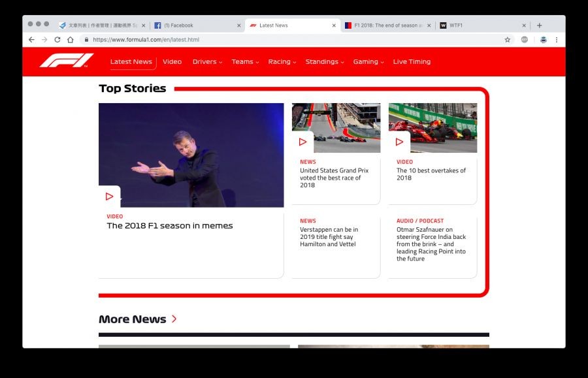Click play icon on 10 best overtakes
The width and height of the screenshot is (588, 378).
(399, 142)
